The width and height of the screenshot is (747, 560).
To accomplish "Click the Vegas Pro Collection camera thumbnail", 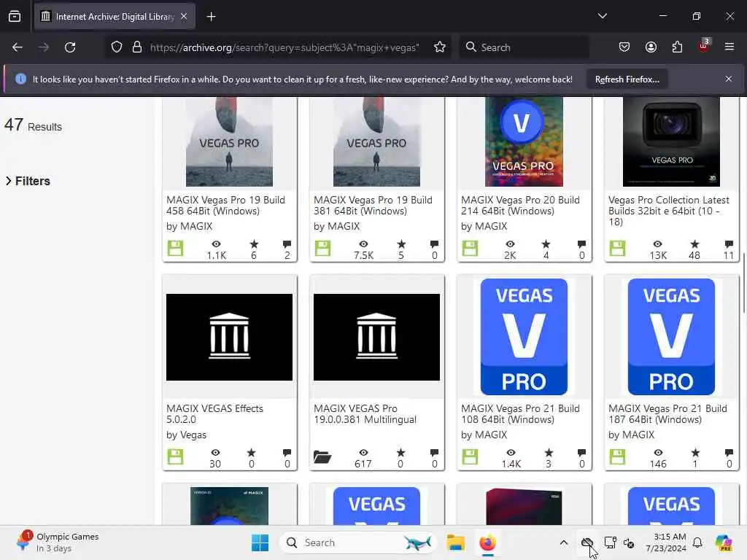I will click(x=671, y=142).
